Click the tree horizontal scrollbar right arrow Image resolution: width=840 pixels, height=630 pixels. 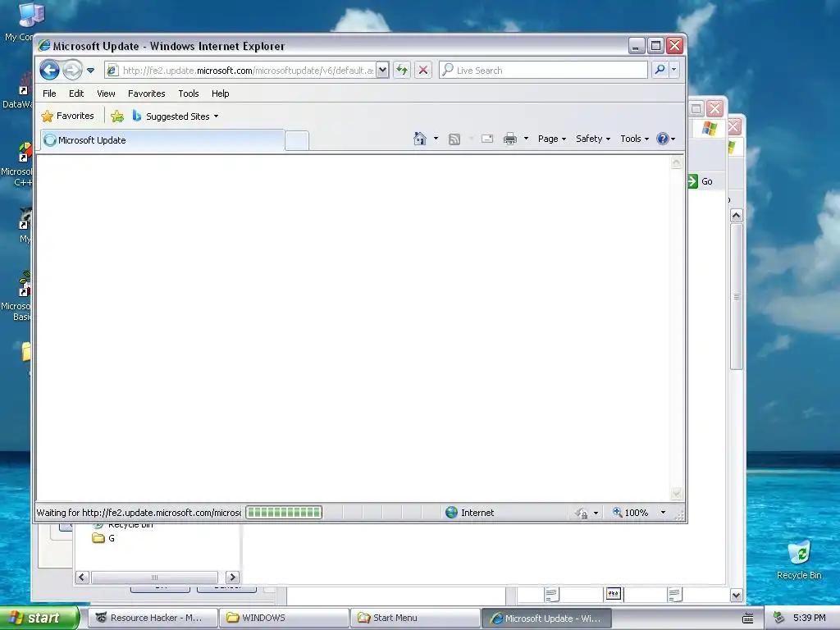pyautogui.click(x=232, y=577)
